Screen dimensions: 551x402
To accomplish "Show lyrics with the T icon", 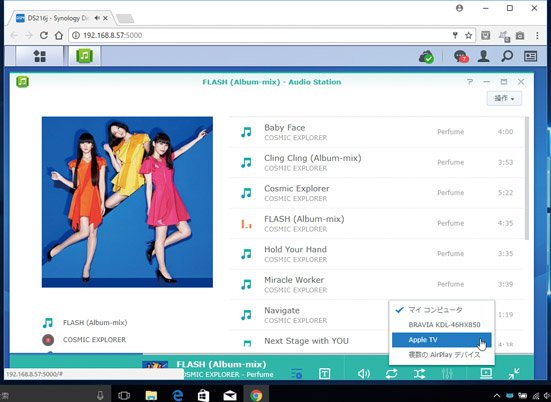I will [324, 374].
